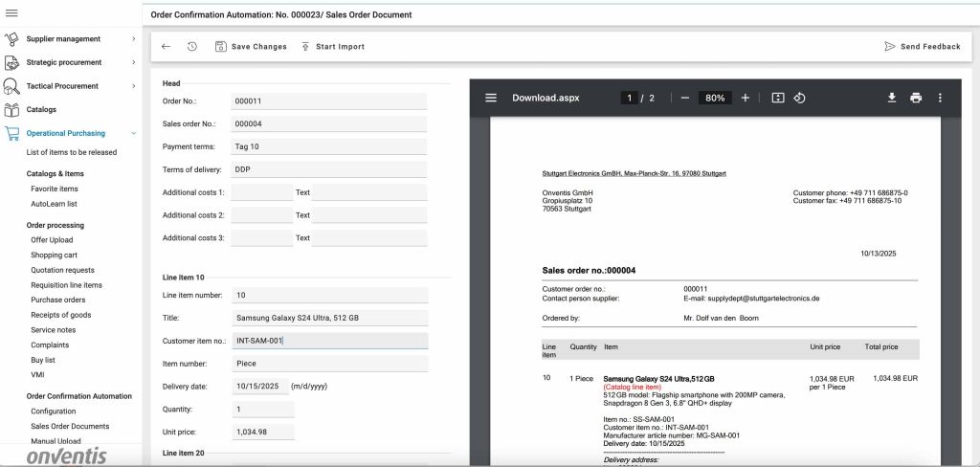980x467 pixels.
Task: Click the back arrow icon in toolbar
Action: click(166, 46)
